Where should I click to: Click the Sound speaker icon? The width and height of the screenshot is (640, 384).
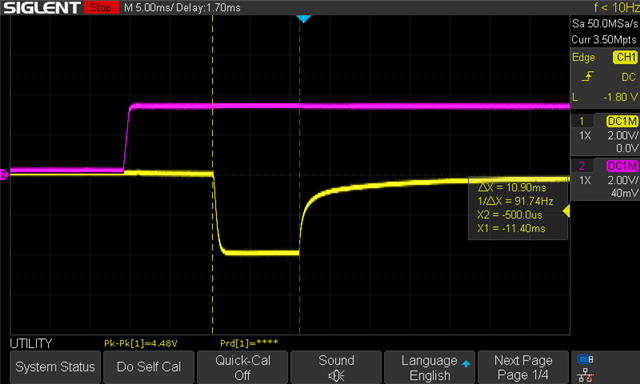pos(336,375)
